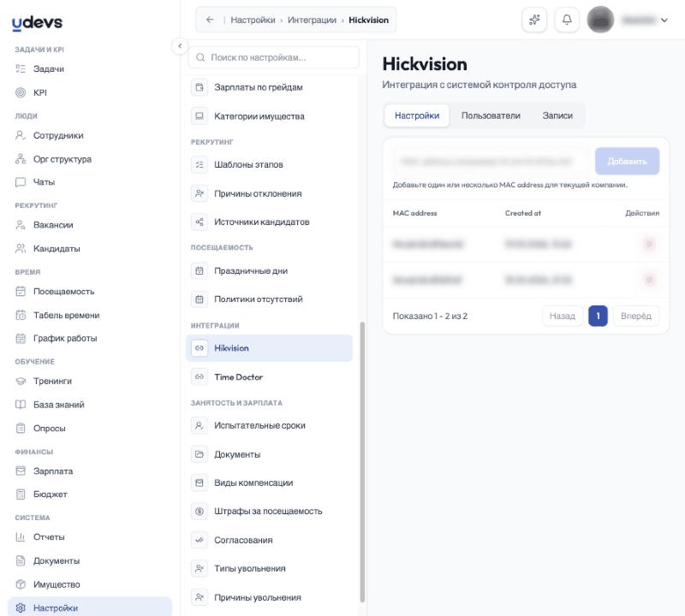This screenshot has width=685, height=616.
Task: Click the Категории имущества icon
Action: tap(200, 116)
